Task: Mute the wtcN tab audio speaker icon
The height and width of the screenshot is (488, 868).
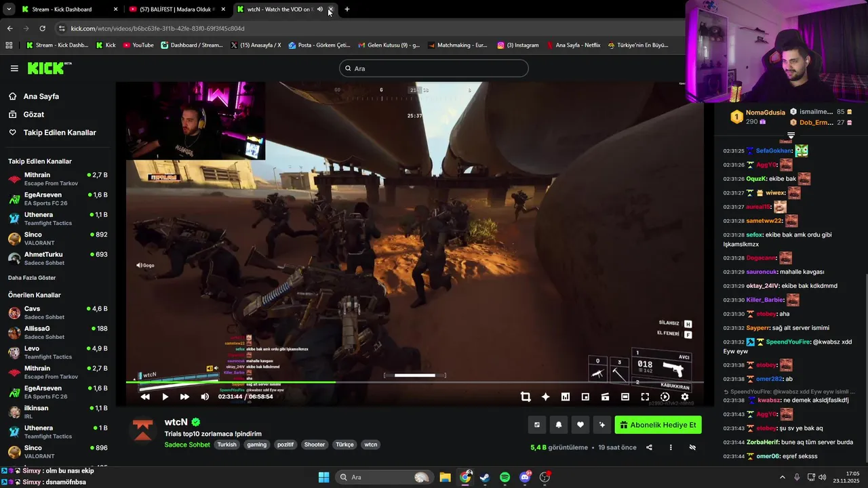Action: [x=320, y=9]
